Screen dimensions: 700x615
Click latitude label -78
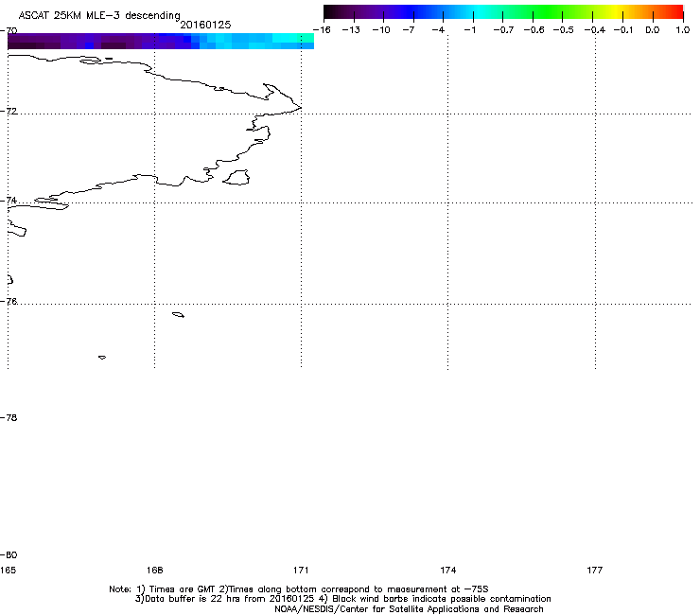click(9, 417)
